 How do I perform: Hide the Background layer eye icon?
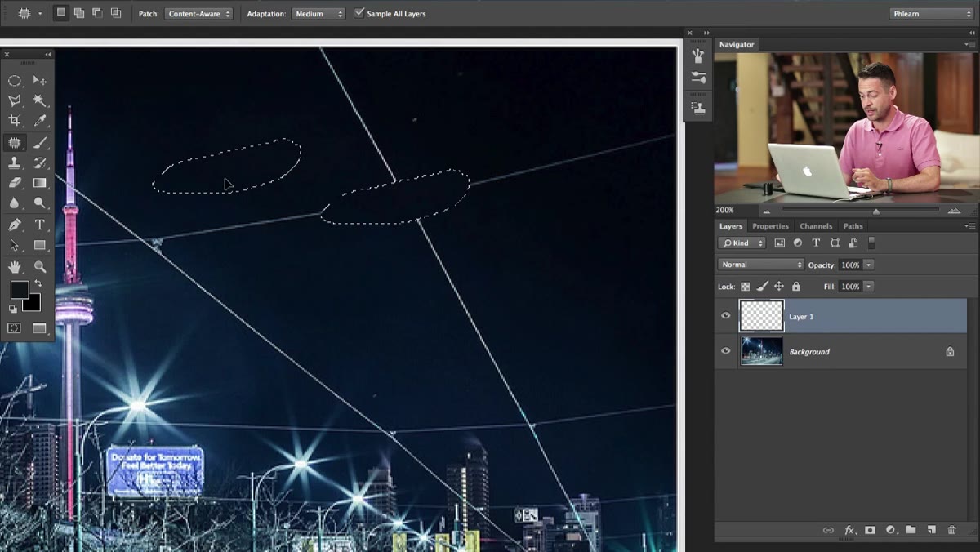coord(726,351)
